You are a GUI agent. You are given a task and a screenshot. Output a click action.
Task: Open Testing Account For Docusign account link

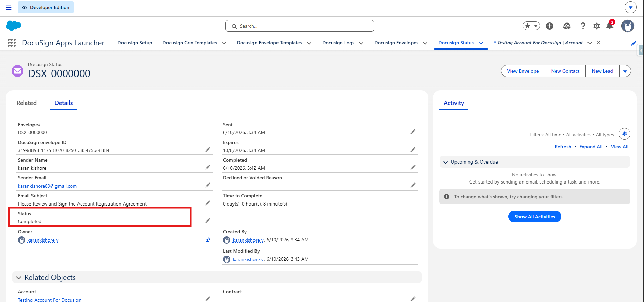(x=49, y=300)
